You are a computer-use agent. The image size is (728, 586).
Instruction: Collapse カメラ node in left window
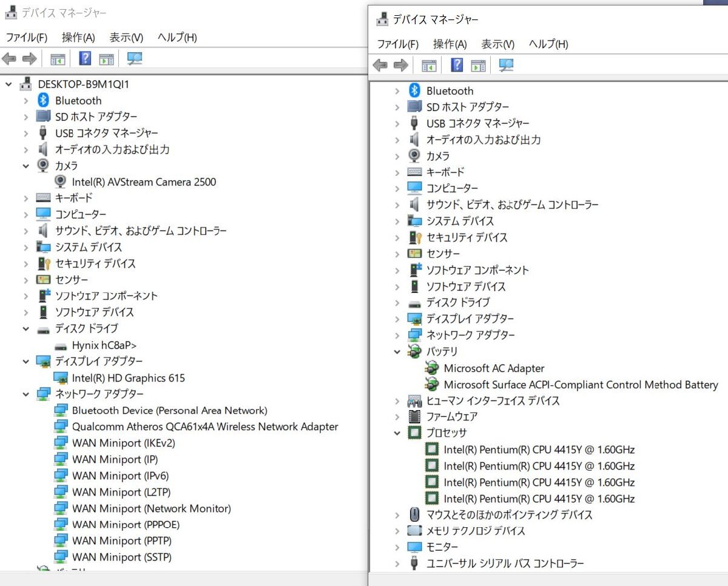26,166
